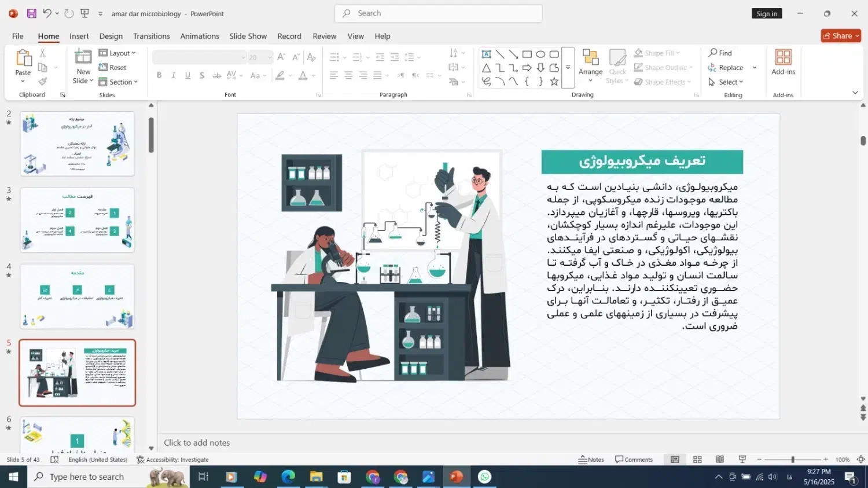Toggle Underline formatting
The image size is (868, 488).
pos(187,75)
